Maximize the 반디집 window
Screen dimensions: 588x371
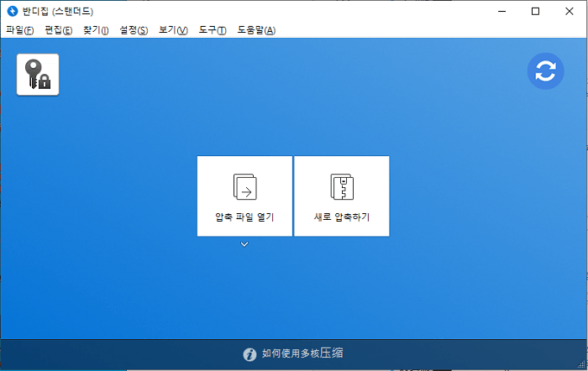click(536, 11)
